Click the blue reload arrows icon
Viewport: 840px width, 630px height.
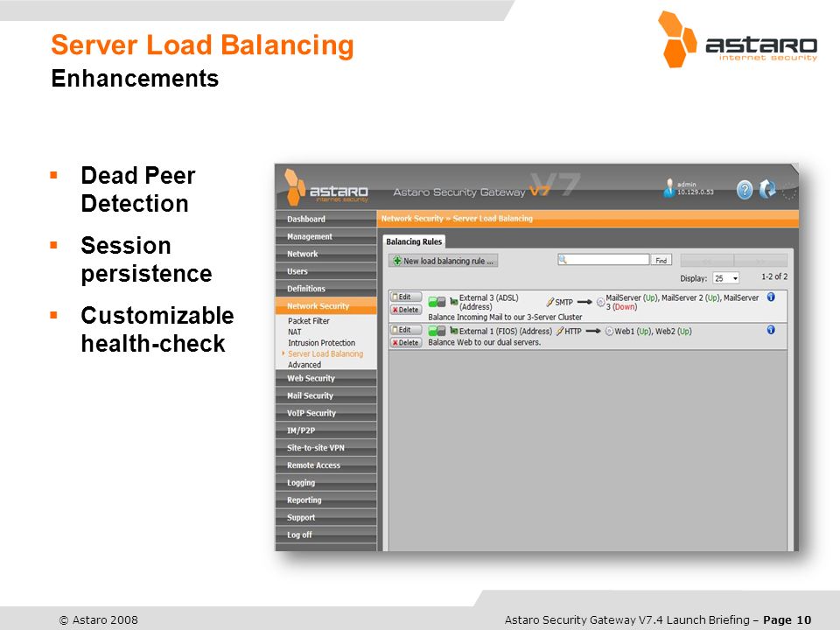(x=767, y=189)
